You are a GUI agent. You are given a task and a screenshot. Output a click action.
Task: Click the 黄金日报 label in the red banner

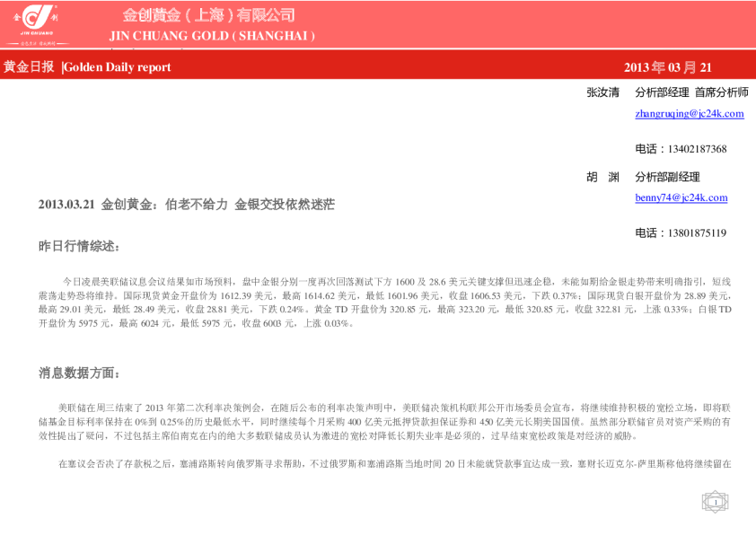tap(29, 66)
